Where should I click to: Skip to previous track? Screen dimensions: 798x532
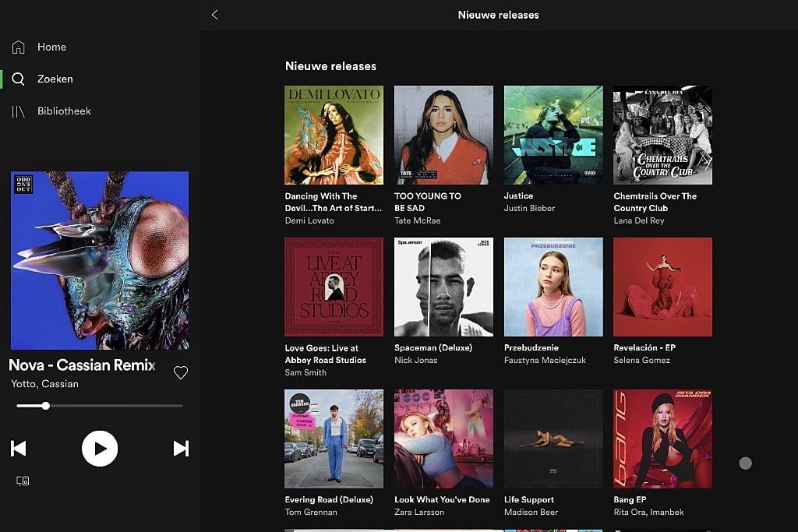coord(19,448)
